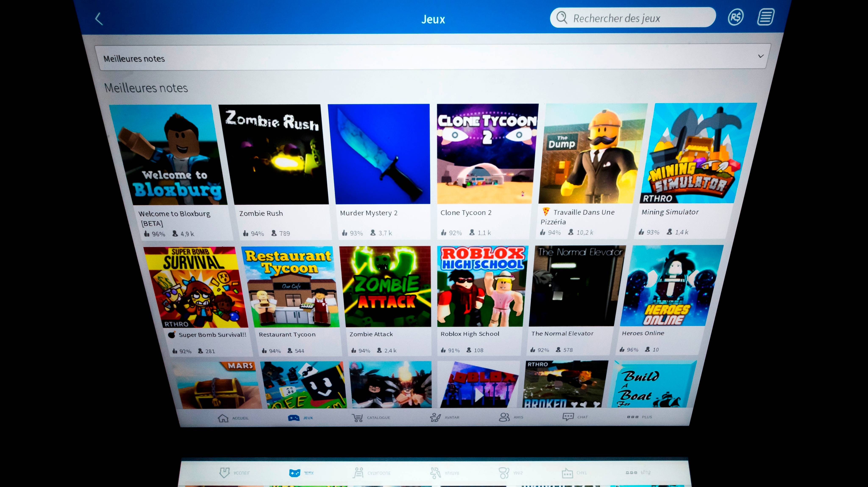Click the player icon under Heroes Online
The width and height of the screenshot is (868, 487).
coord(647,349)
